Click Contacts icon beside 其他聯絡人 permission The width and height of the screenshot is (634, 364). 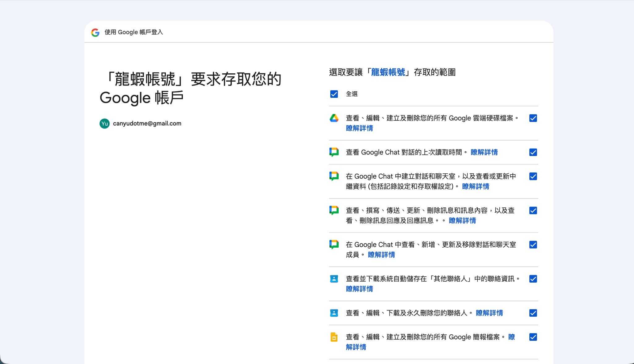click(x=334, y=279)
